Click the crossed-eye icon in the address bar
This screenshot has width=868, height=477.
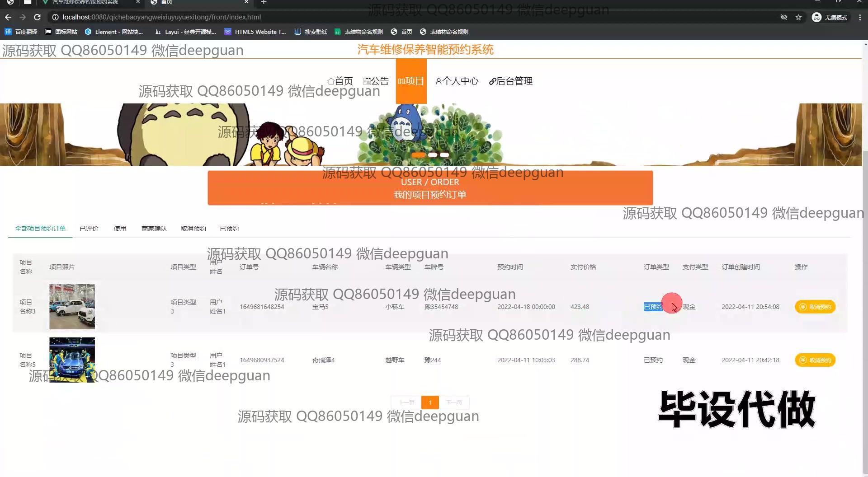pyautogui.click(x=784, y=17)
